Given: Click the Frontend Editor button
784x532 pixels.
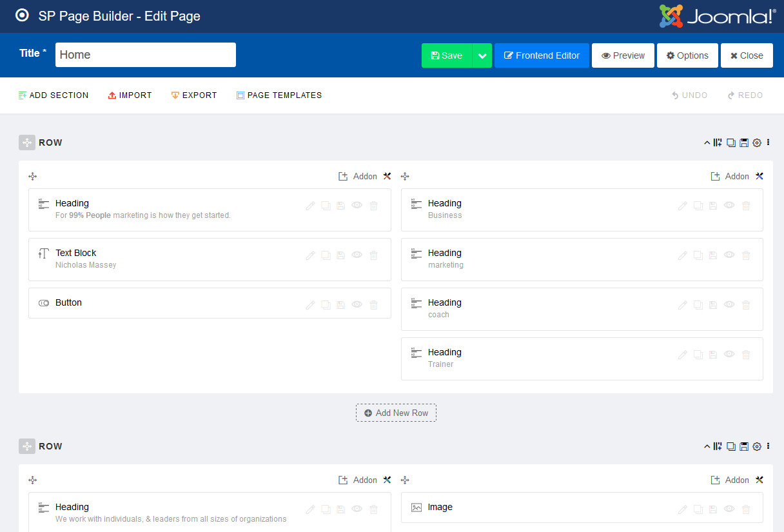Looking at the screenshot, I should point(542,55).
